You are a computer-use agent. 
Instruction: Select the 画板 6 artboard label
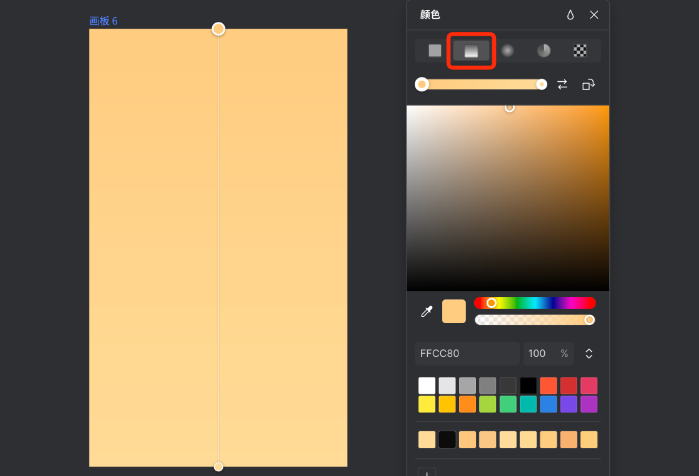click(103, 21)
